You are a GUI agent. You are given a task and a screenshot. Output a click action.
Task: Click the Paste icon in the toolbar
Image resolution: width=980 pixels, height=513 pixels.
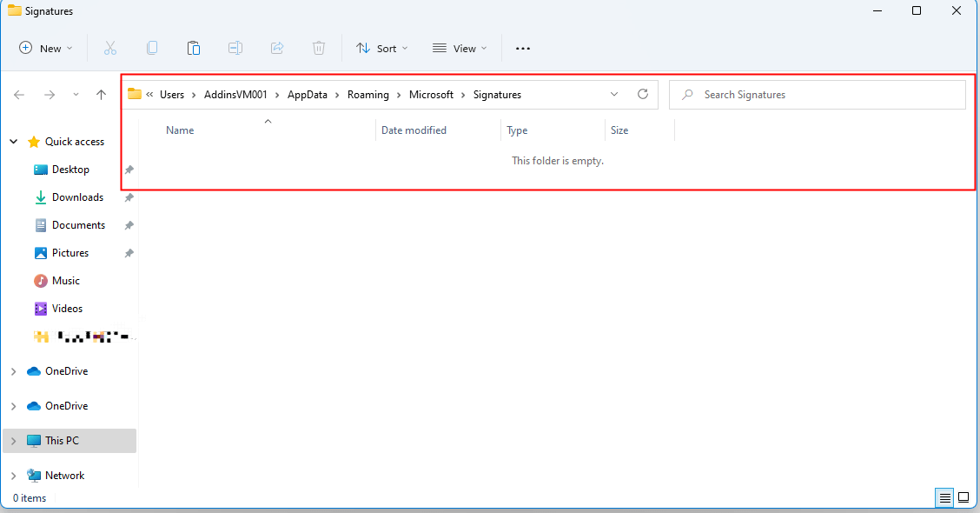[x=194, y=48]
